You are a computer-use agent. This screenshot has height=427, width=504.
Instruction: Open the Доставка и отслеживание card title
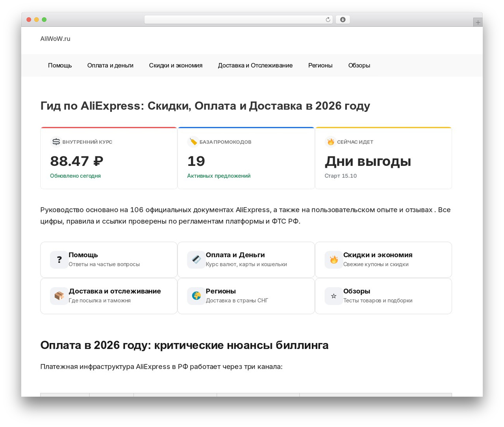[115, 291]
